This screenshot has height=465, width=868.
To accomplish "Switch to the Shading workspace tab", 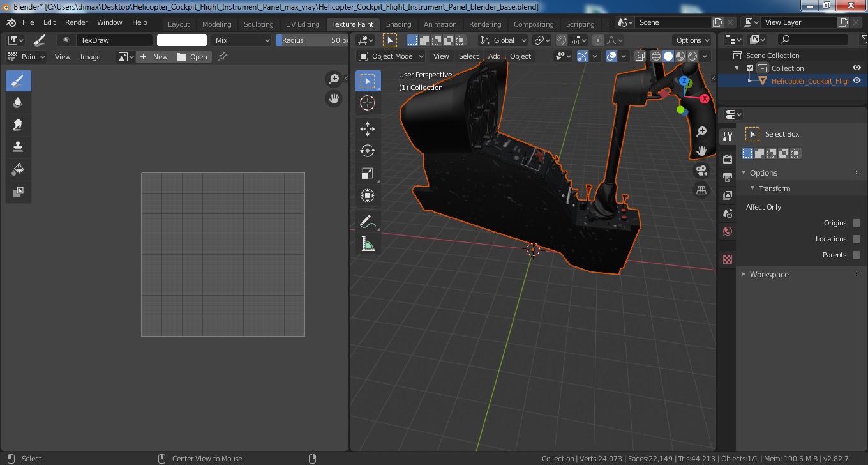I will click(398, 24).
